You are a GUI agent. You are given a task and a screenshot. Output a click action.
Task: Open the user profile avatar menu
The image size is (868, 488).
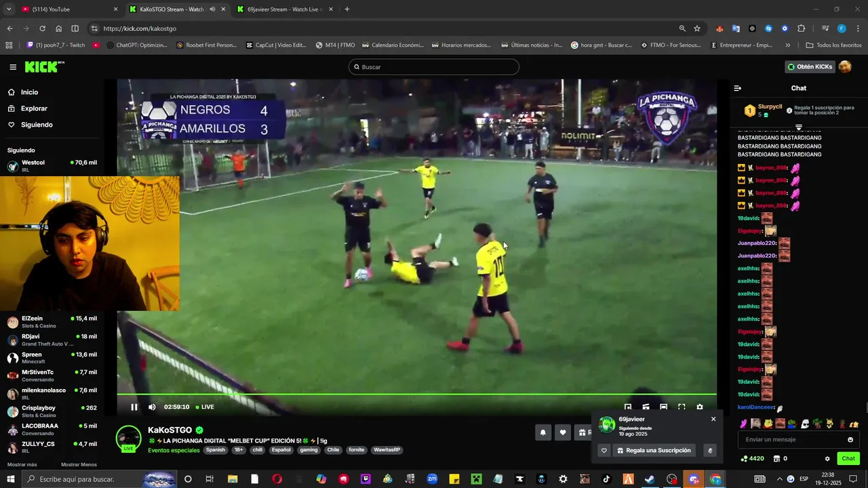(x=845, y=66)
